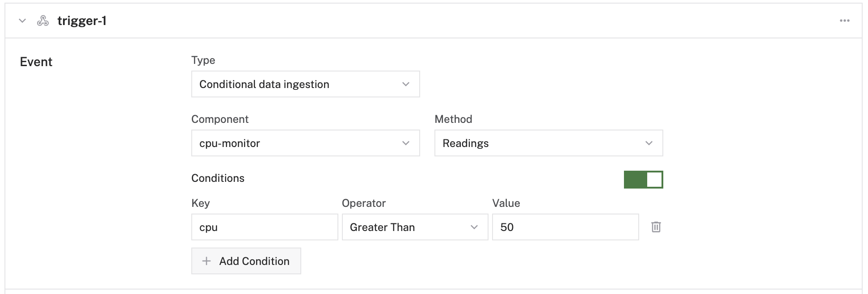Switch the green Conditions toggle state

tap(644, 179)
